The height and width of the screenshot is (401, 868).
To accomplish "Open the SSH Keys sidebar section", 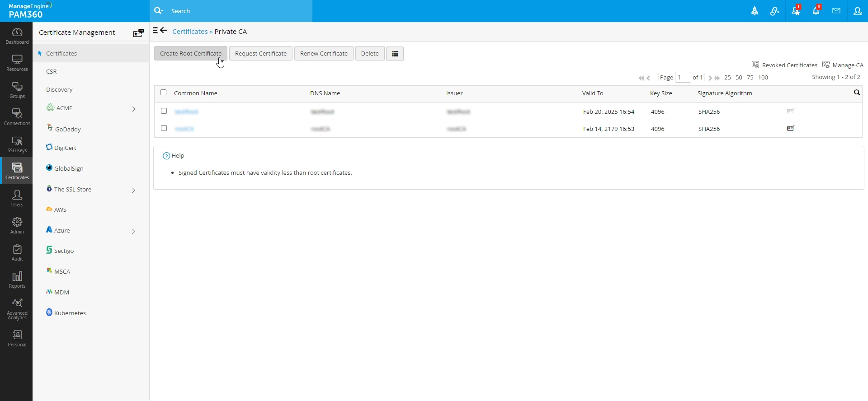I will (x=17, y=145).
